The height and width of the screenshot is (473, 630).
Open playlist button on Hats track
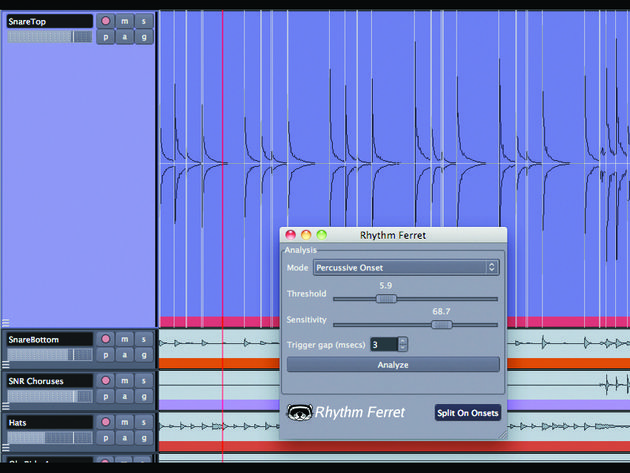tap(106, 438)
